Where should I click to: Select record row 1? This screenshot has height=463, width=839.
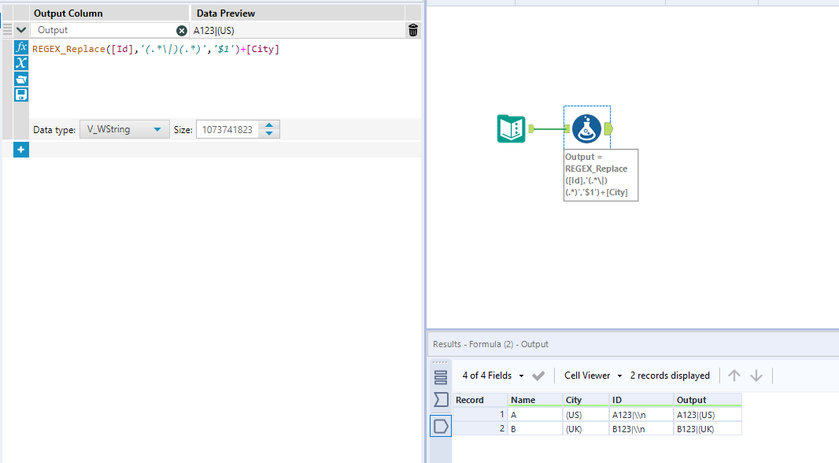coord(480,415)
